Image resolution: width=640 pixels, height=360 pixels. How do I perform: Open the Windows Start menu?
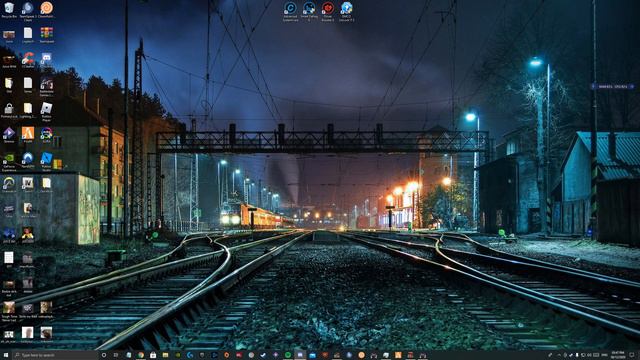point(6,355)
